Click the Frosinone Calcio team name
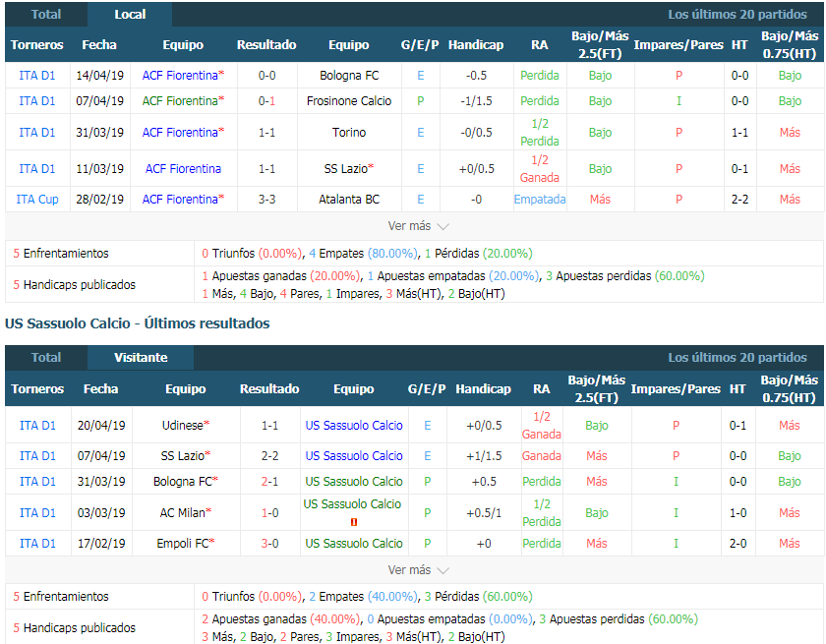Image resolution: width=826 pixels, height=644 pixels. coord(349,100)
